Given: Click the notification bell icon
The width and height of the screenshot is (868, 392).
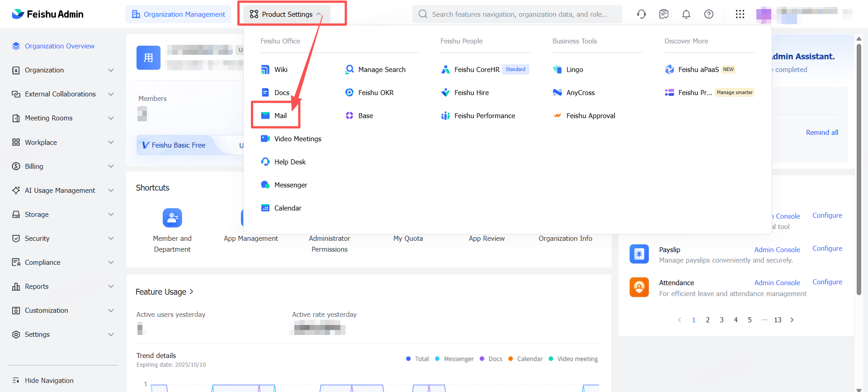Looking at the screenshot, I should (686, 14).
